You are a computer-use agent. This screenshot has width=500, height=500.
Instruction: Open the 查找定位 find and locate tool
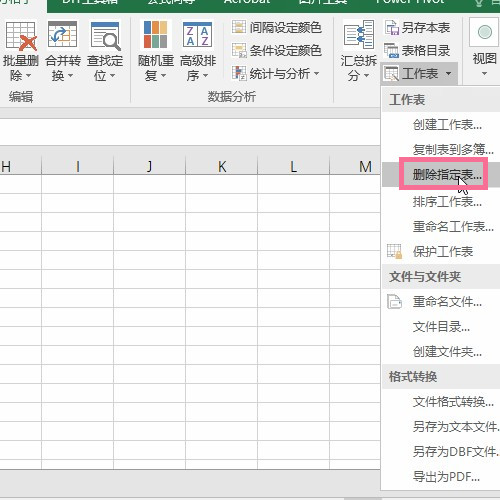tap(105, 51)
